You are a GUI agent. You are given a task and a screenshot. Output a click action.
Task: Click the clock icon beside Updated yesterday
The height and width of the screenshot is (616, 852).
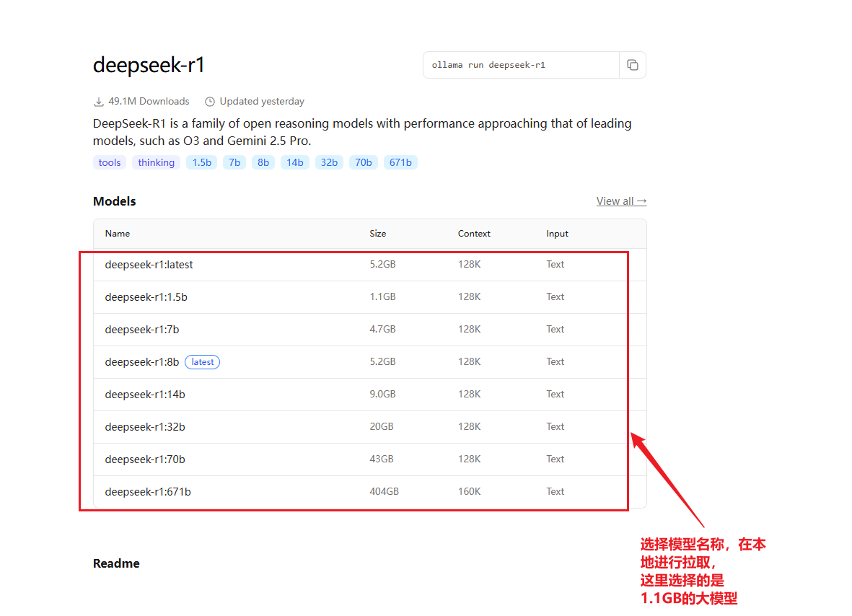(210, 102)
